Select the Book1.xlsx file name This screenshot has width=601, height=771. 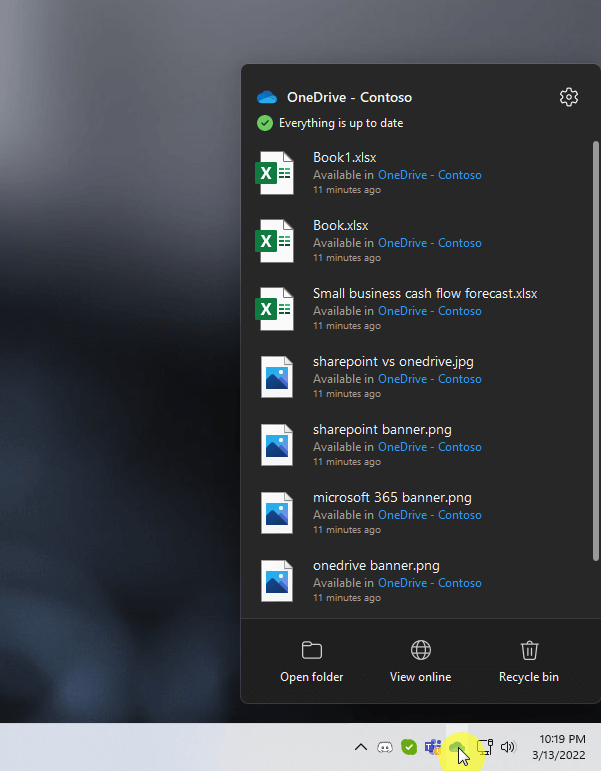(x=345, y=157)
